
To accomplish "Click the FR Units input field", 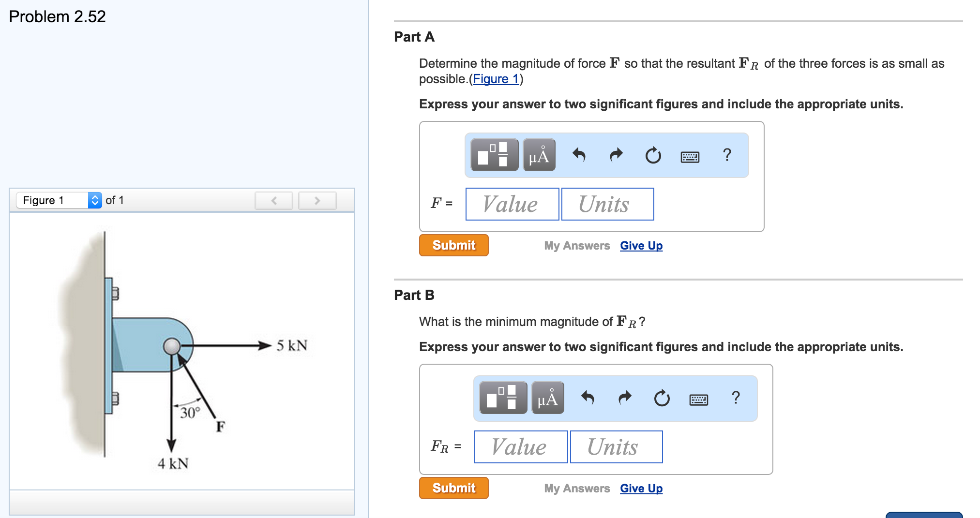I will tap(616, 447).
